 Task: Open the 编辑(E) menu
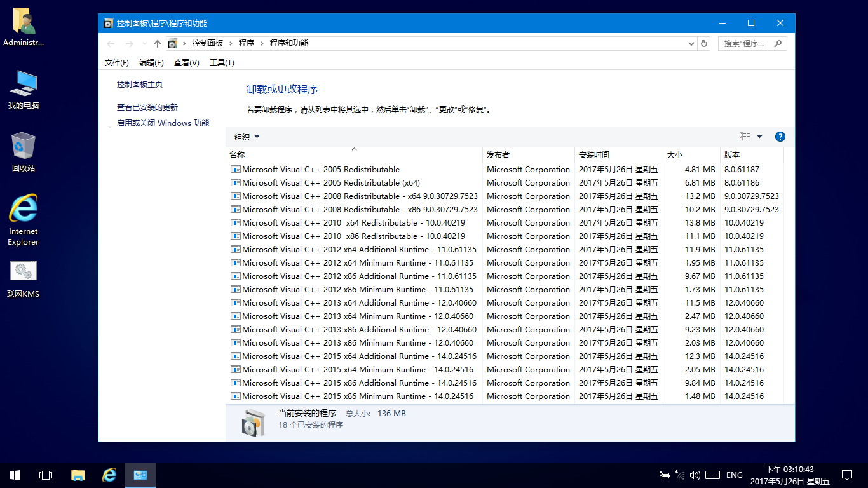point(151,62)
